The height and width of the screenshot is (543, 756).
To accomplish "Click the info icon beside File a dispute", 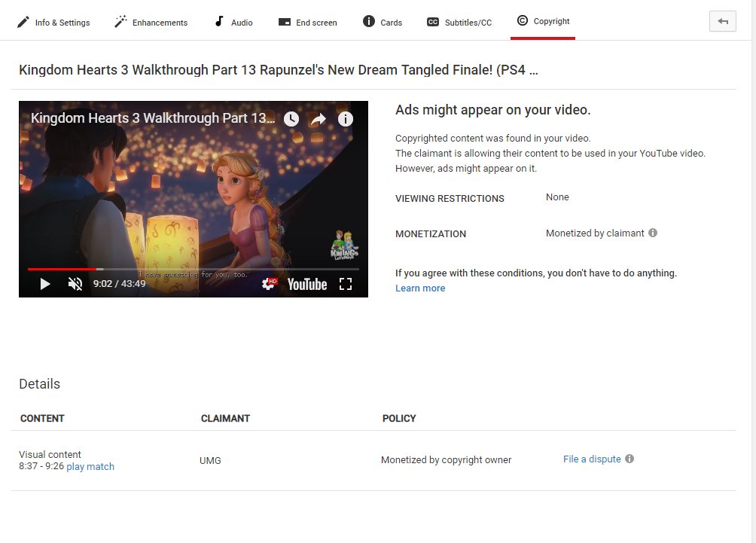I will tap(629, 459).
